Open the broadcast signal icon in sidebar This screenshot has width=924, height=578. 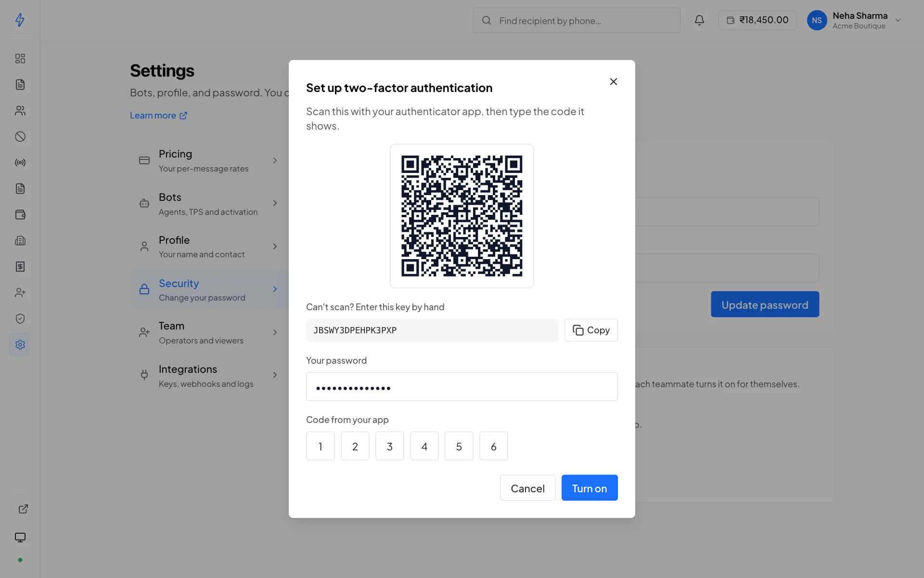(20, 162)
